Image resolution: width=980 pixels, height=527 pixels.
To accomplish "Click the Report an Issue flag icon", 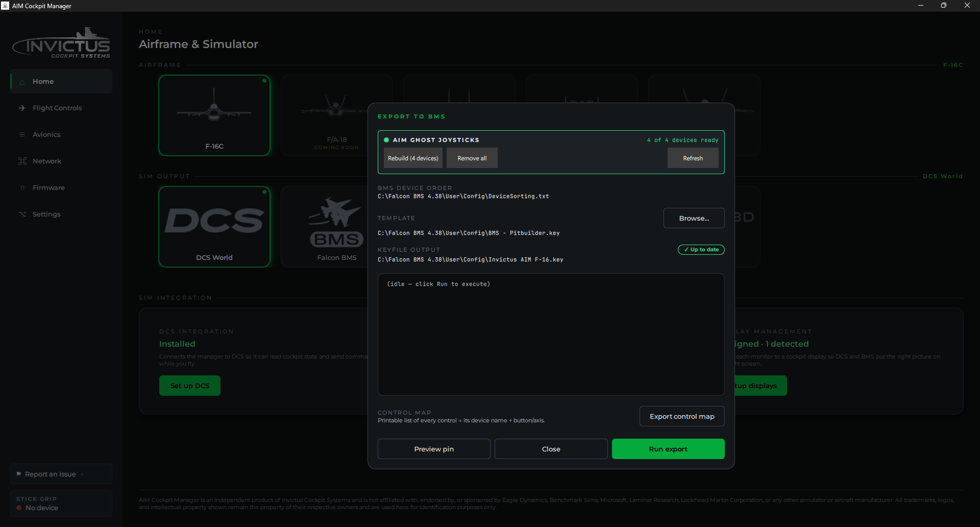I will pyautogui.click(x=19, y=474).
